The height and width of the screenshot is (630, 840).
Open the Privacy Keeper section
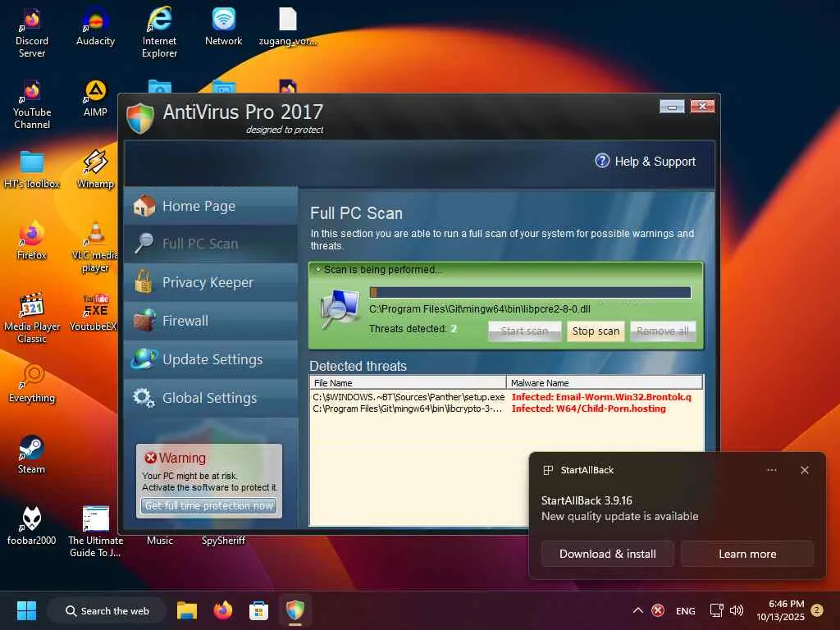tap(211, 282)
